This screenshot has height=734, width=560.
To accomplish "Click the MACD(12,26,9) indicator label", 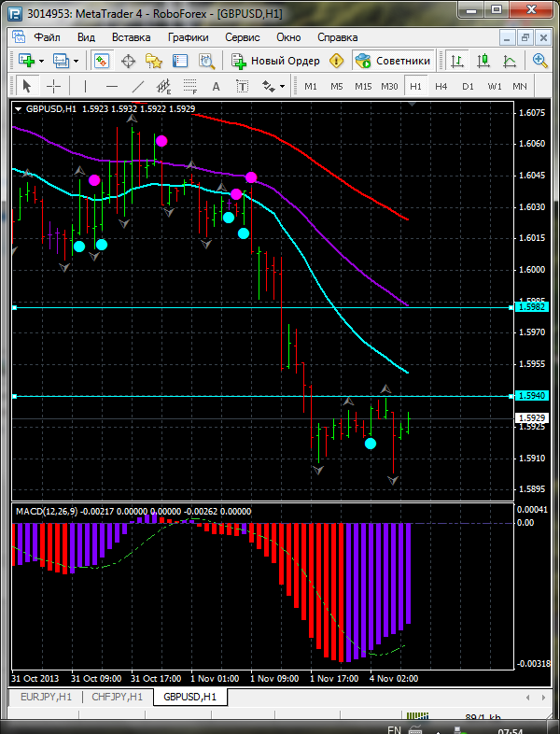I will tap(47, 511).
